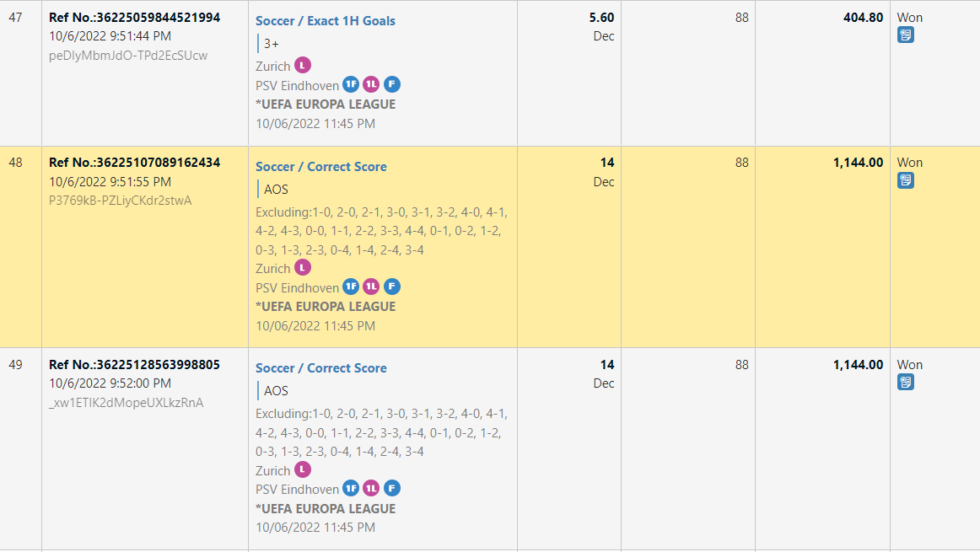Image resolution: width=980 pixels, height=552 pixels.
Task: Open the Soccer / Exact 1H Goals link
Action: pos(325,21)
